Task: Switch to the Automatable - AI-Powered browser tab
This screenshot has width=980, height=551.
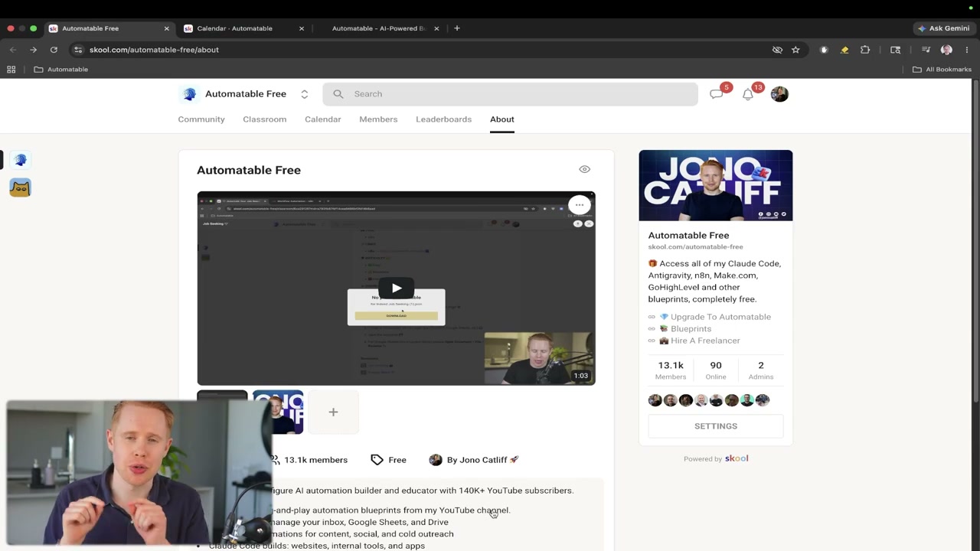Action: 379,28
